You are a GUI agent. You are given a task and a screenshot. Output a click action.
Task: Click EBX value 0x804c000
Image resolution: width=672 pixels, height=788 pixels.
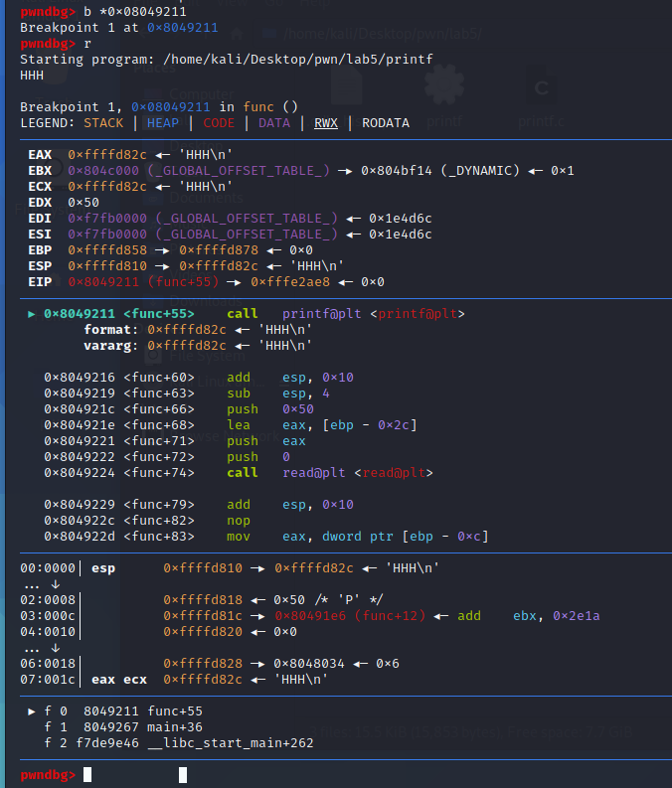103,170
